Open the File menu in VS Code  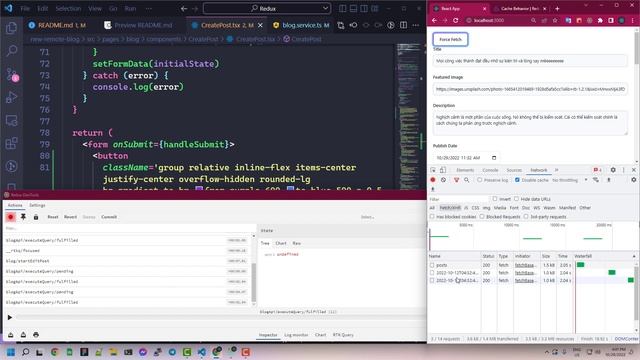click(x=25, y=8)
